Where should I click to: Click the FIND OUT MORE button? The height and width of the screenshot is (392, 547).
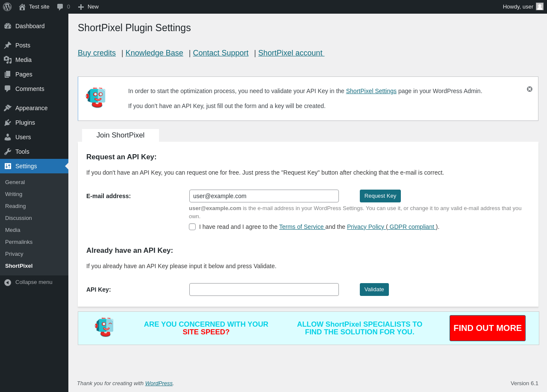[488, 328]
